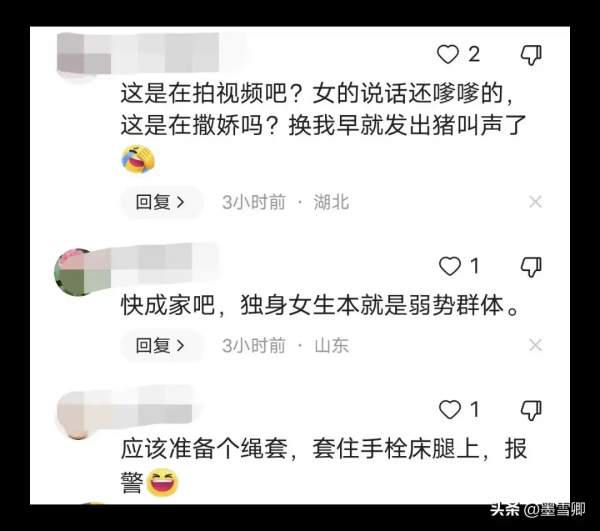600x531 pixels.
Task: Dismiss the Hubei comment with X
Action: [x=535, y=202]
